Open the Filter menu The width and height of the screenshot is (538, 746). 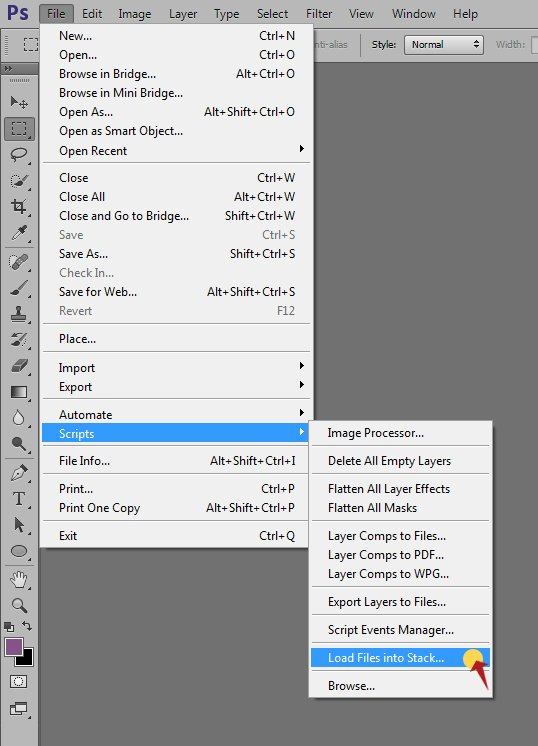[x=319, y=13]
